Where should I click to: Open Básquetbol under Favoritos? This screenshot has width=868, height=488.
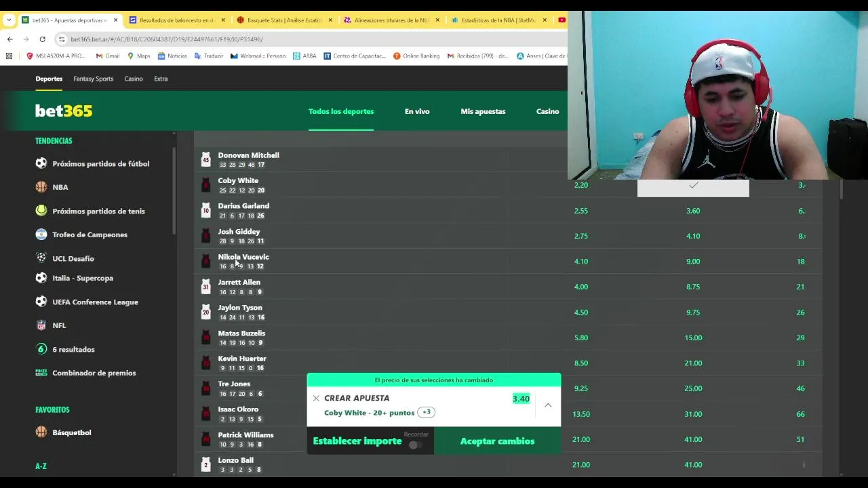tap(71, 432)
